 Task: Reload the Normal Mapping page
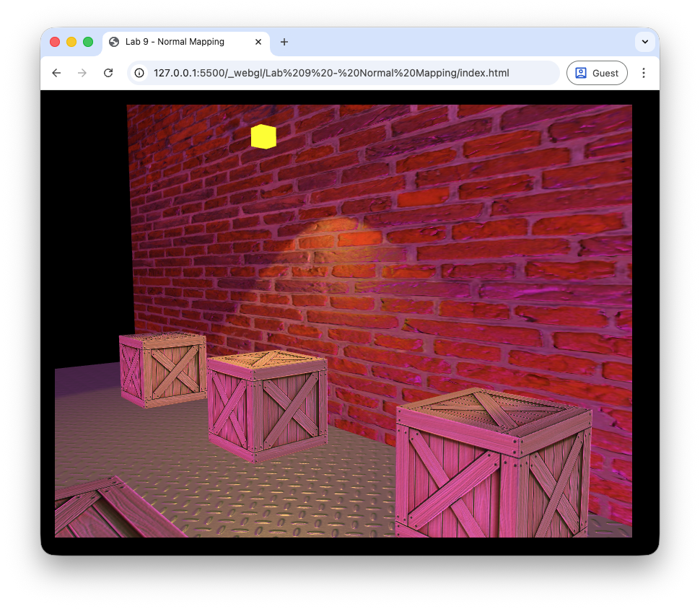(108, 73)
